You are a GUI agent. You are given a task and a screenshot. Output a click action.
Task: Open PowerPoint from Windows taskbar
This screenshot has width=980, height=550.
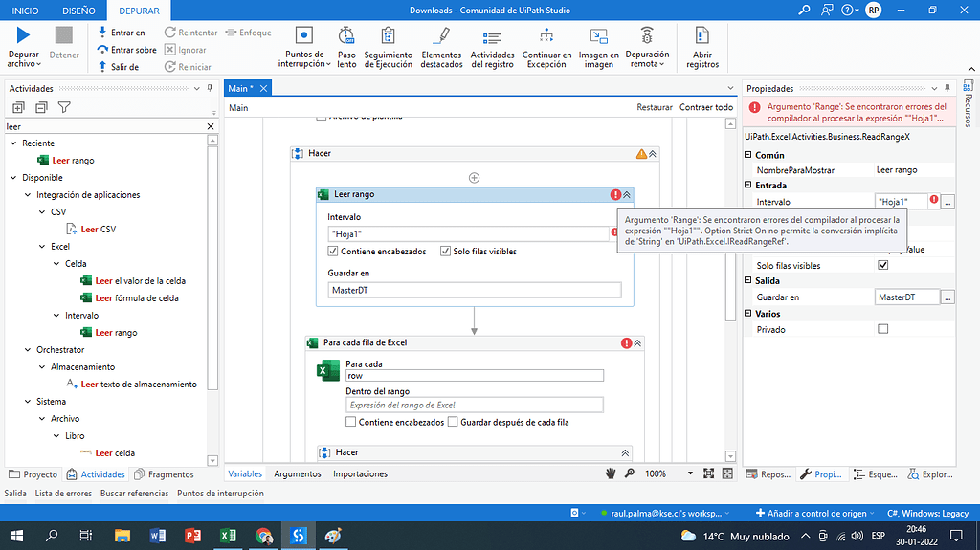point(192,536)
